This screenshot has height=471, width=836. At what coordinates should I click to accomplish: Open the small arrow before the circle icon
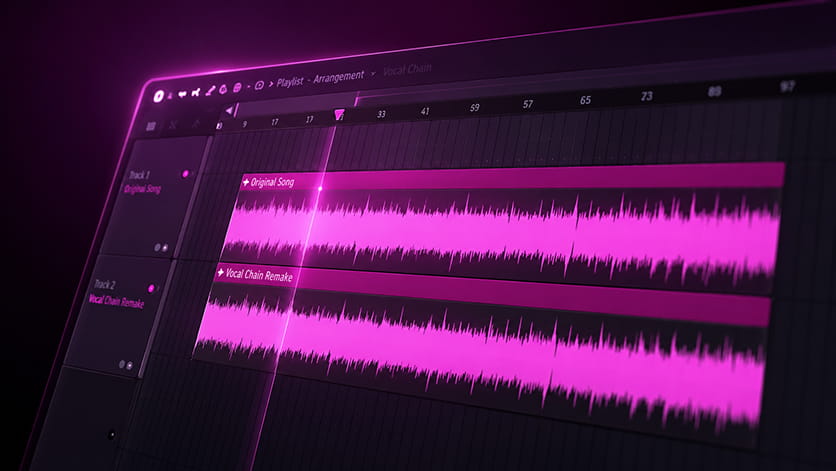click(248, 86)
